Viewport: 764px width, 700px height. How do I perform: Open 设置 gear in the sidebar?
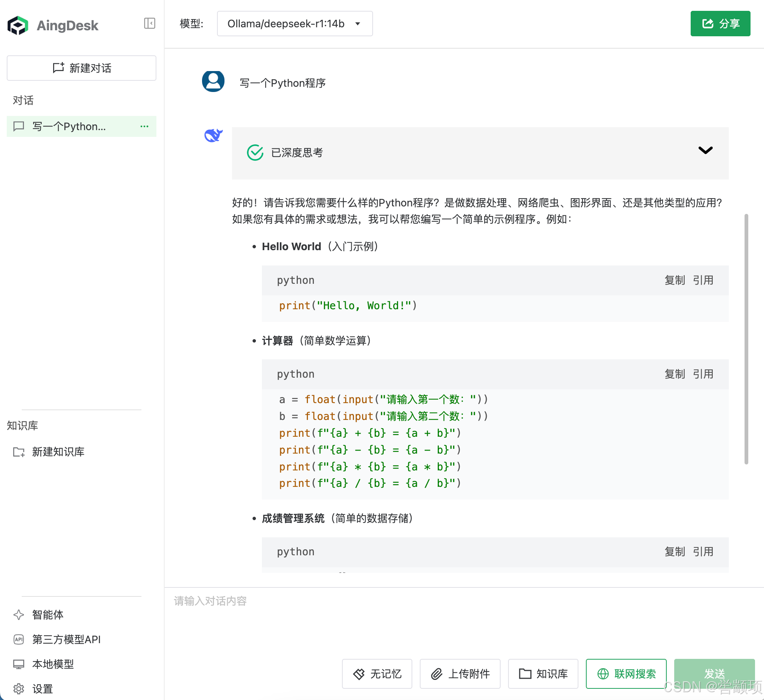click(x=42, y=689)
